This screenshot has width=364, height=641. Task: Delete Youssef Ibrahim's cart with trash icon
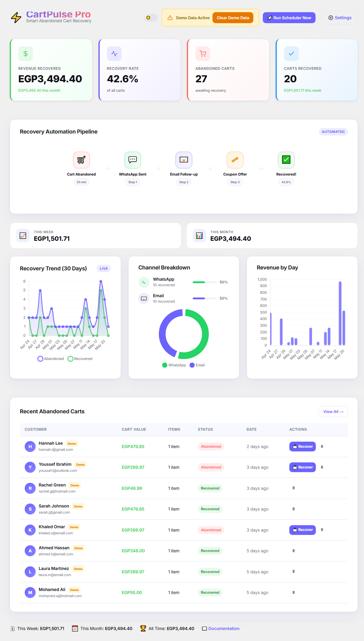tap(322, 467)
